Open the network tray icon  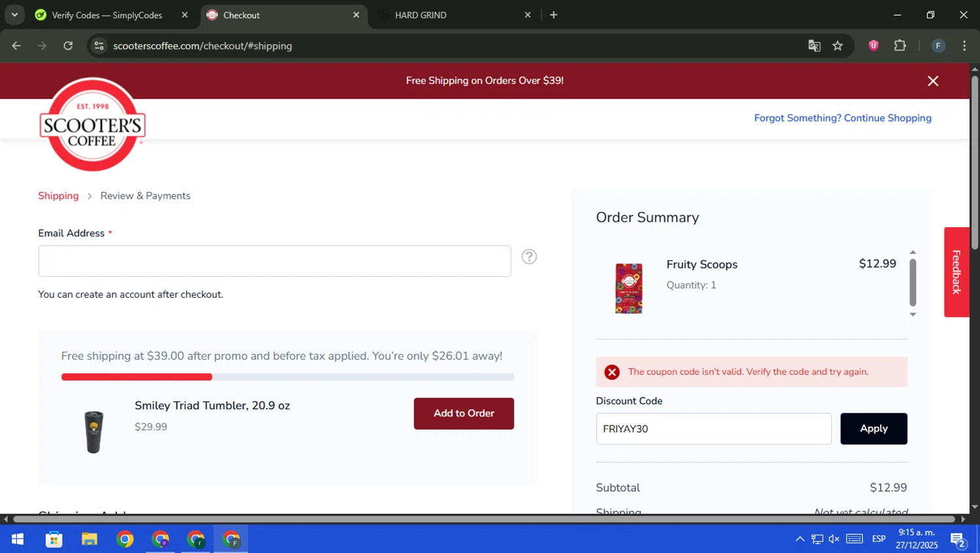tap(817, 539)
